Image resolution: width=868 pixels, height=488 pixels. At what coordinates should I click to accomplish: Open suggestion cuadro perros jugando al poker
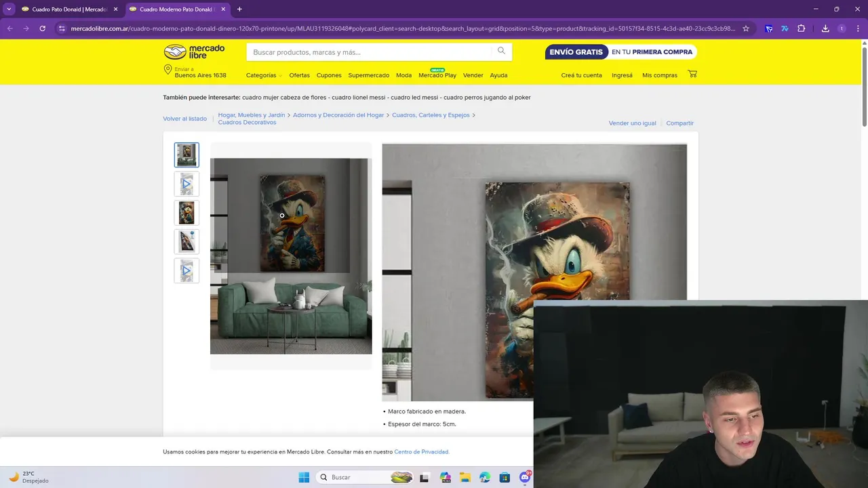tap(488, 98)
